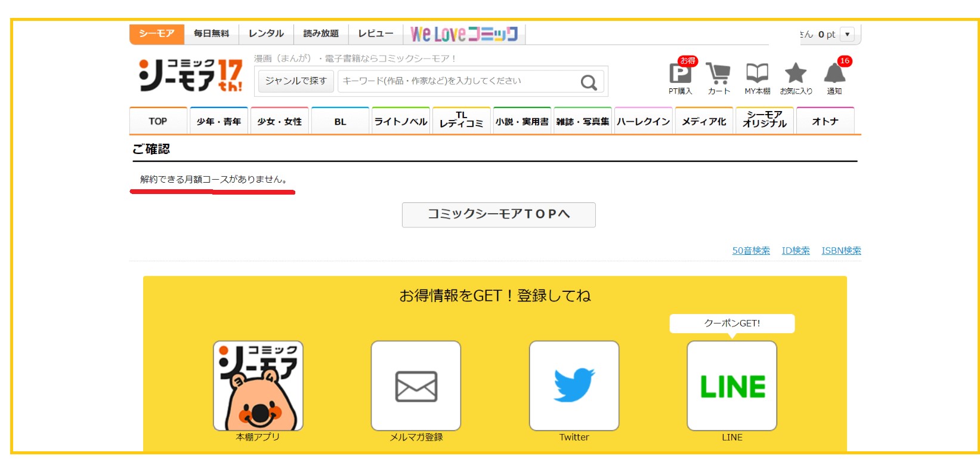Follow the 50音検索 link
The width and height of the screenshot is (980, 474).
751,251
